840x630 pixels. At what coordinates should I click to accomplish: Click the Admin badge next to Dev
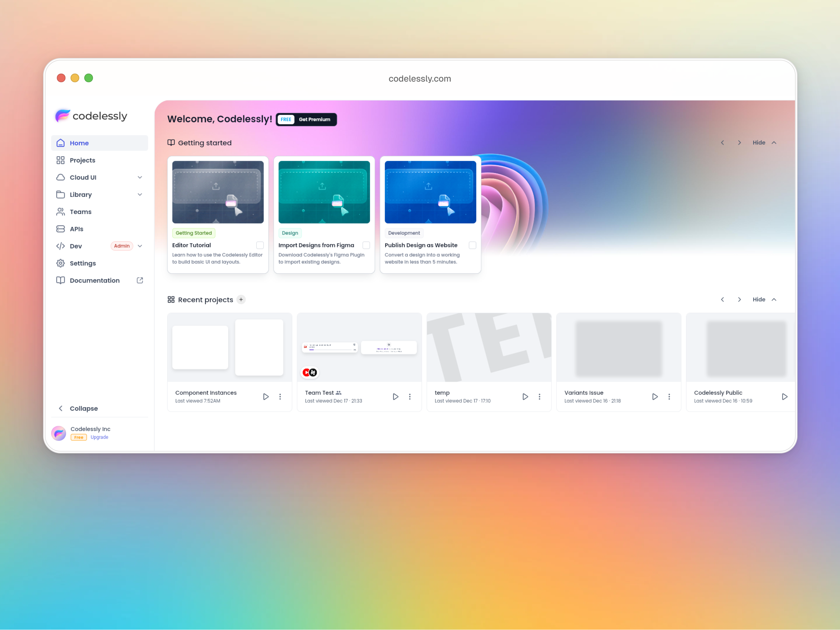click(122, 246)
